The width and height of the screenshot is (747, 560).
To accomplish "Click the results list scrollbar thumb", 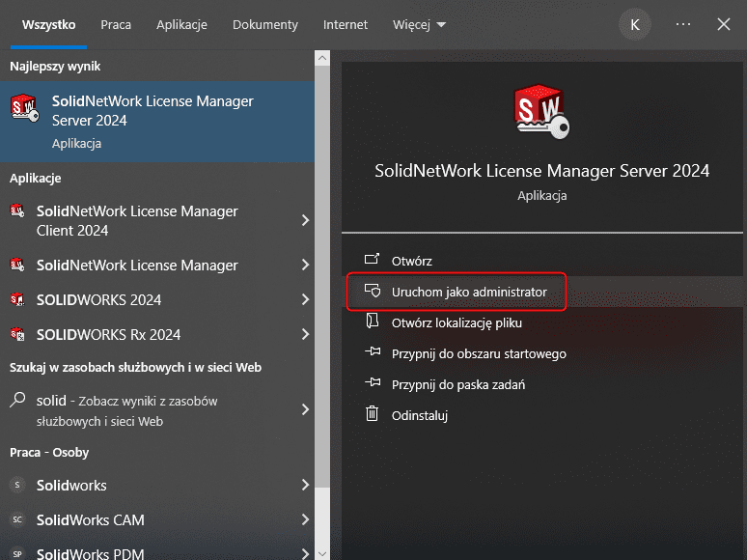I will pyautogui.click(x=322, y=276).
